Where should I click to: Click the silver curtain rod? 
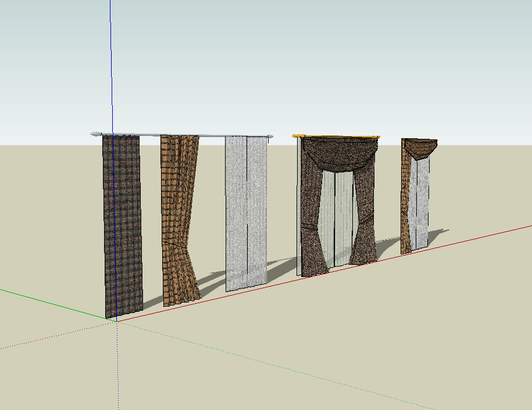click(181, 135)
